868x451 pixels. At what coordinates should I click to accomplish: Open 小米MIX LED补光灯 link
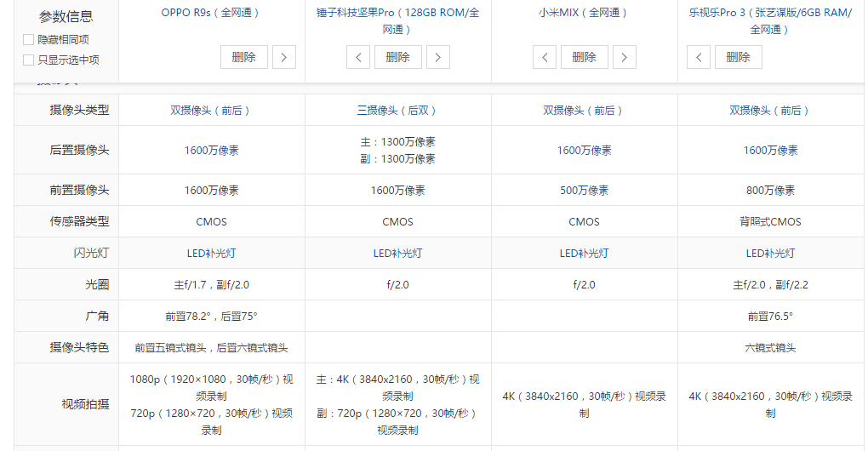click(584, 254)
